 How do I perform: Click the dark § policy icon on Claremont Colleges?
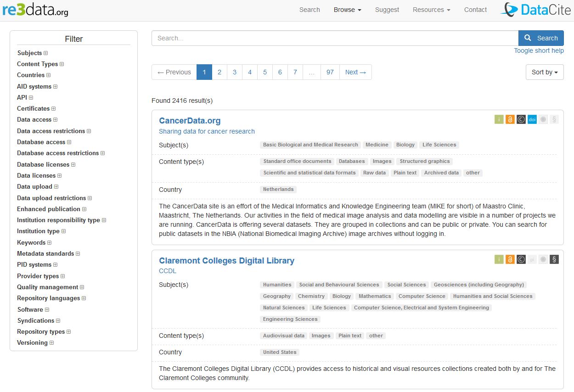554,259
